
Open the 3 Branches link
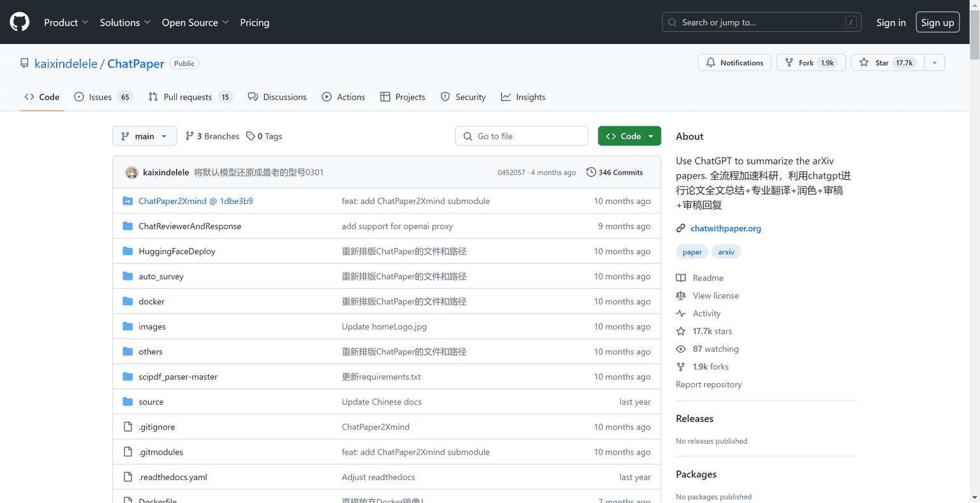(x=212, y=136)
